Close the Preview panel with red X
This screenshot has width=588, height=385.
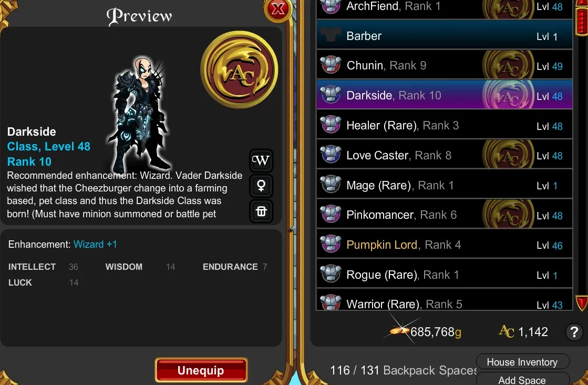click(278, 9)
